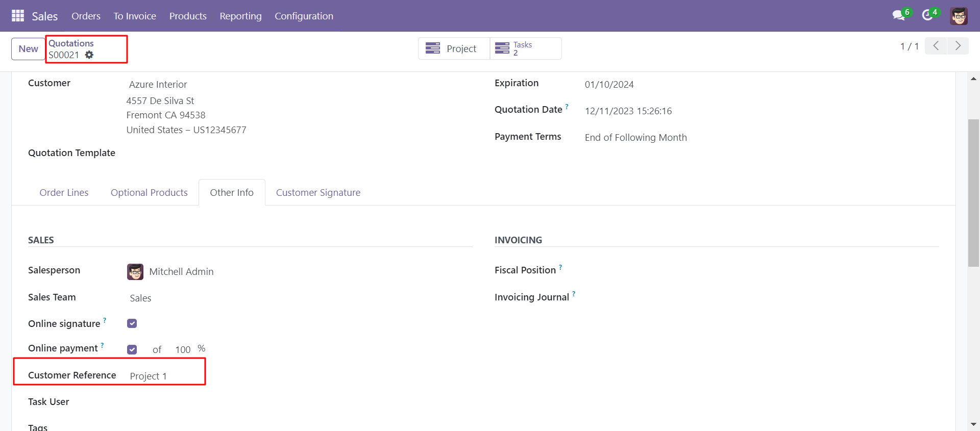Show help tooltip for Quotation Date
The height and width of the screenshot is (431, 980).
[567, 106]
